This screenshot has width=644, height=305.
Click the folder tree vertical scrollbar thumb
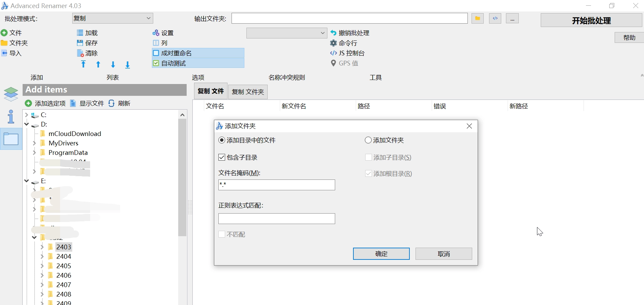coord(182,177)
